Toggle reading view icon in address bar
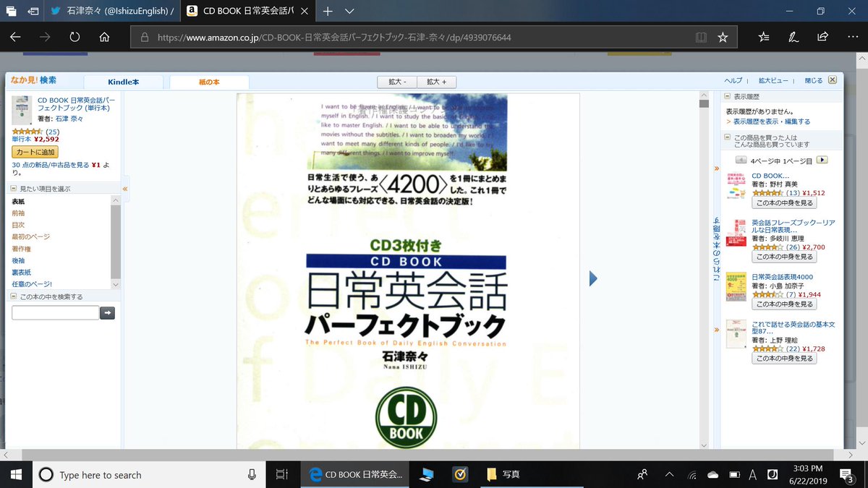 700,37
